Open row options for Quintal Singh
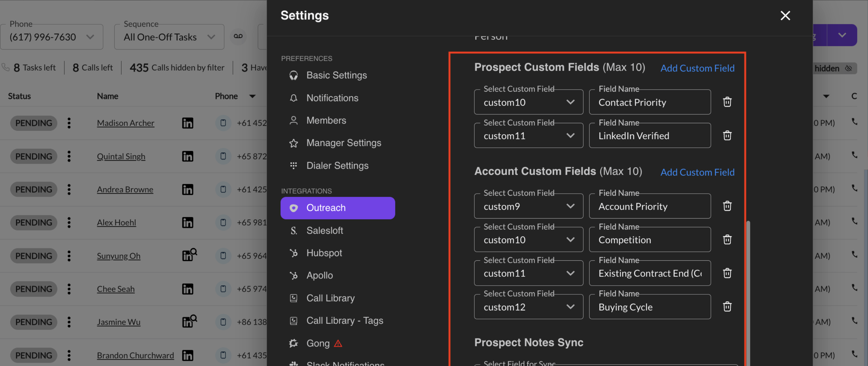 tap(69, 156)
